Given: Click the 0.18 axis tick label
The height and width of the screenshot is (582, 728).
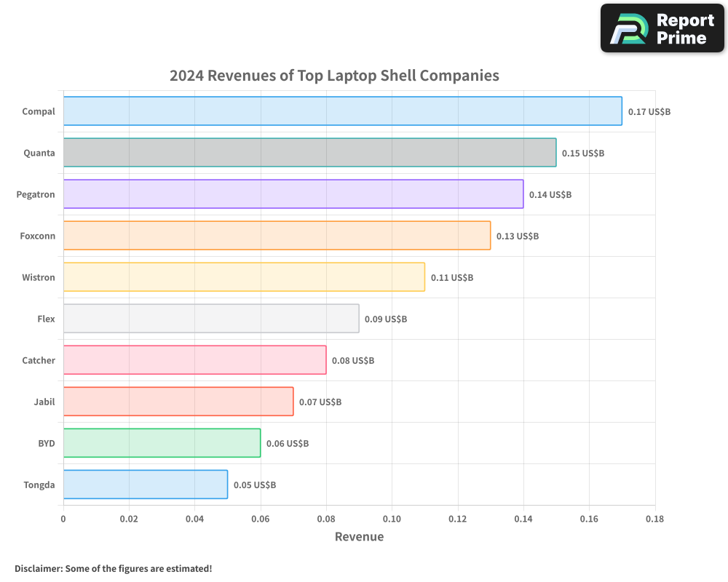Looking at the screenshot, I should tap(654, 519).
